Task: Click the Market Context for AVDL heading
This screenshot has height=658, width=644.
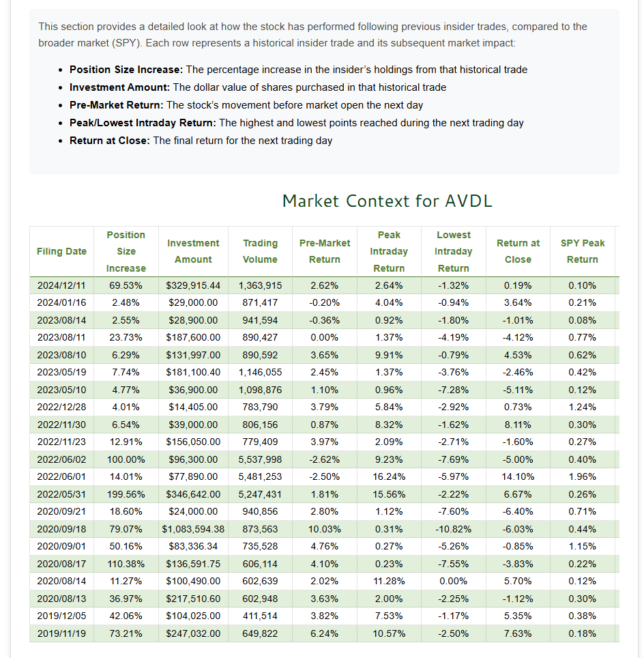Action: [387, 201]
